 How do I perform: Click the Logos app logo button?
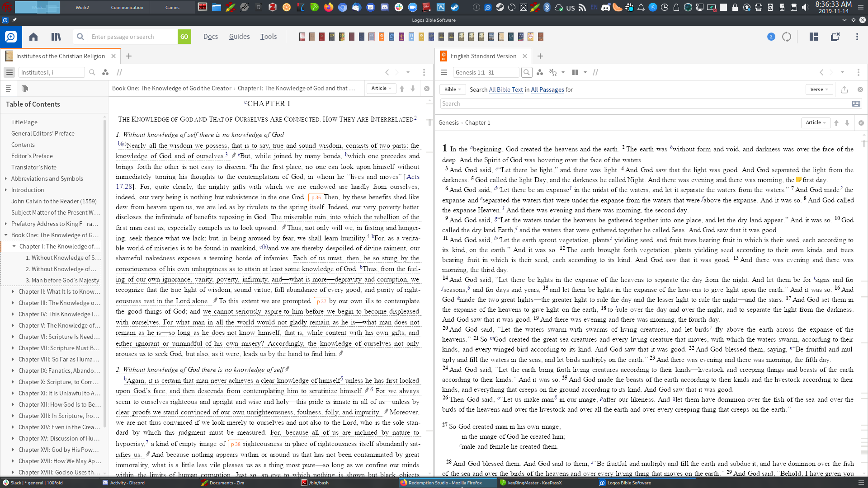click(x=11, y=37)
